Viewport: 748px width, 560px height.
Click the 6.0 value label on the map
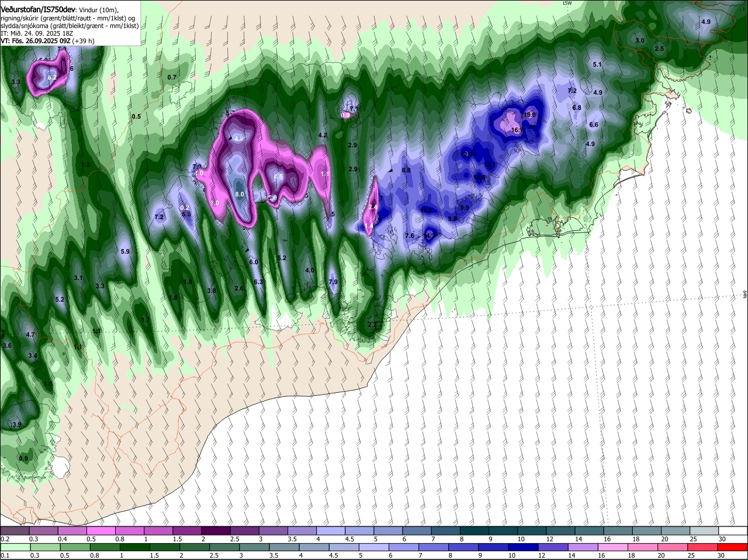(x=254, y=262)
